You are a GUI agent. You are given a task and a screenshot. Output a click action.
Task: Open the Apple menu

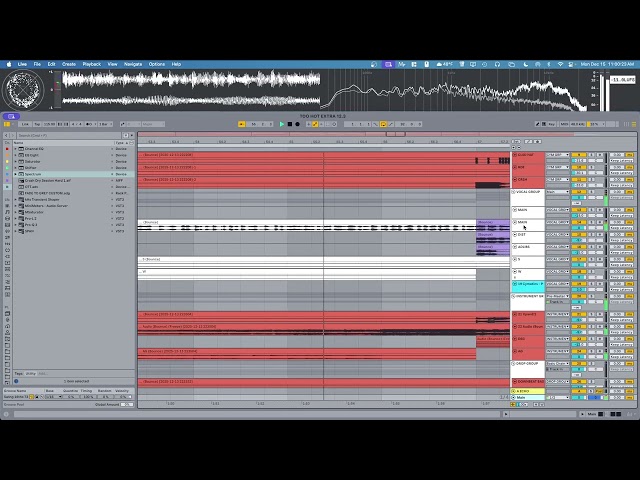pyautogui.click(x=9, y=64)
